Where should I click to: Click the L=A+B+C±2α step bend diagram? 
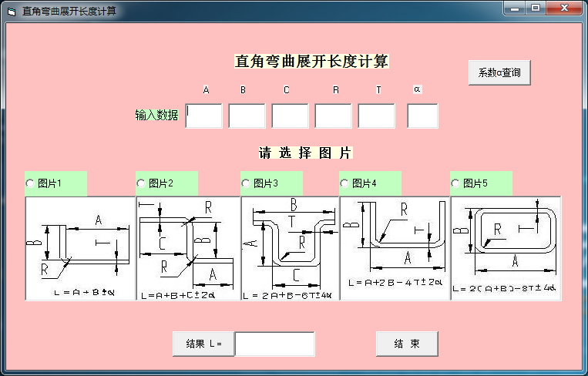tap(188, 248)
